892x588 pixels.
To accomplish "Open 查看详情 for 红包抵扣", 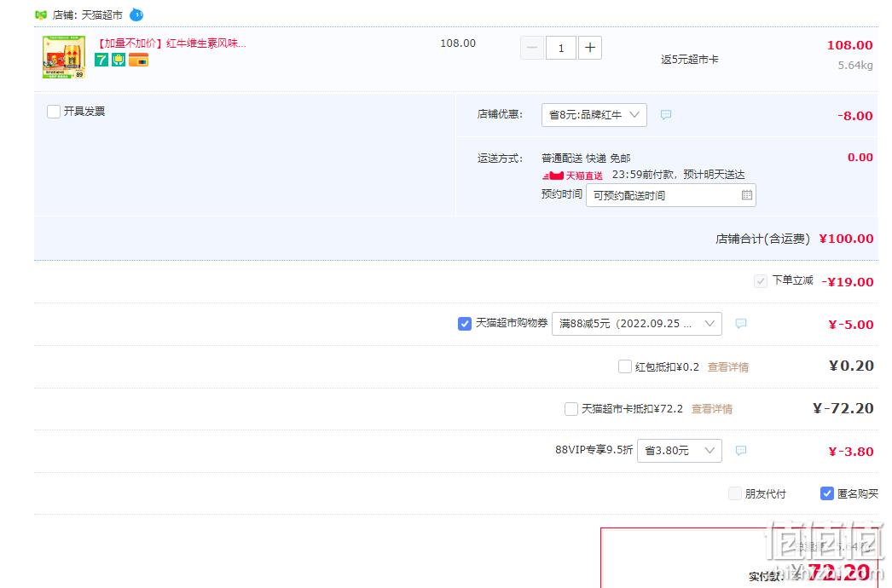I will [x=728, y=367].
